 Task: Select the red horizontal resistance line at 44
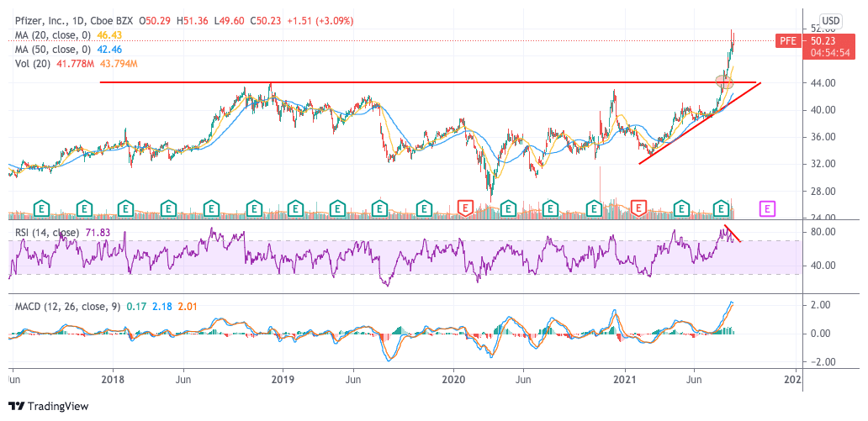point(427,82)
